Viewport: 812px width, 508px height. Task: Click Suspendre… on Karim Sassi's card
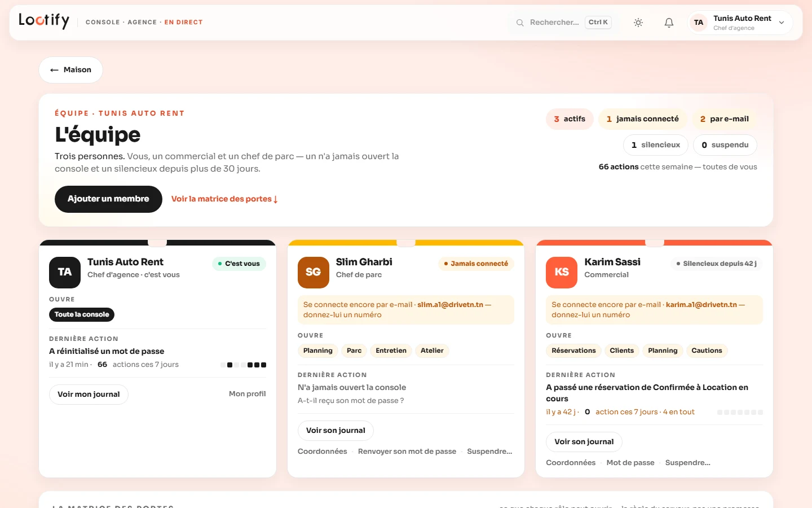(688, 463)
